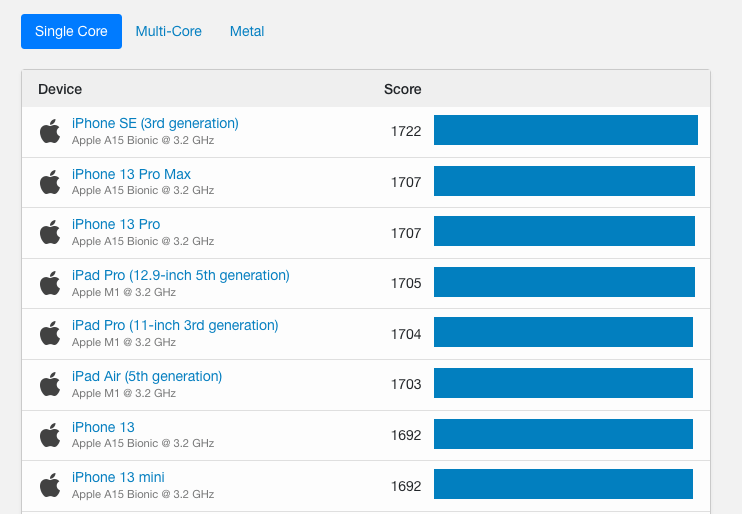742x514 pixels.
Task: Switch to the Multi-Core tab
Action: coord(168,31)
